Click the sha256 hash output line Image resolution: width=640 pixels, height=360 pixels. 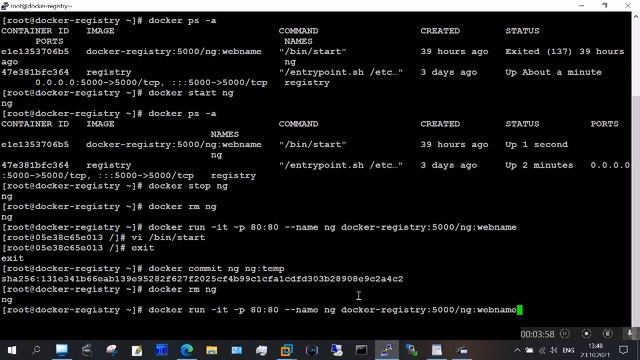[202, 279]
